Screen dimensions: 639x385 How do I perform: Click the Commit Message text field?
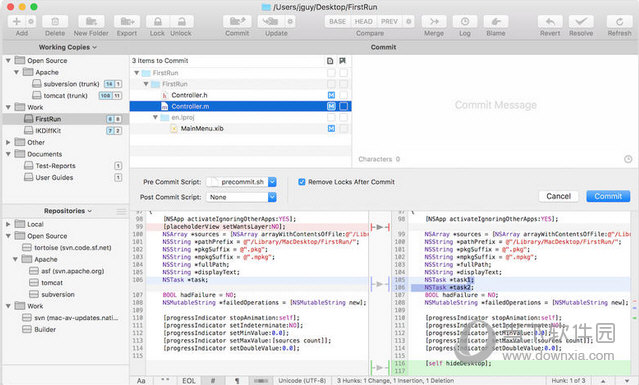[x=495, y=105]
